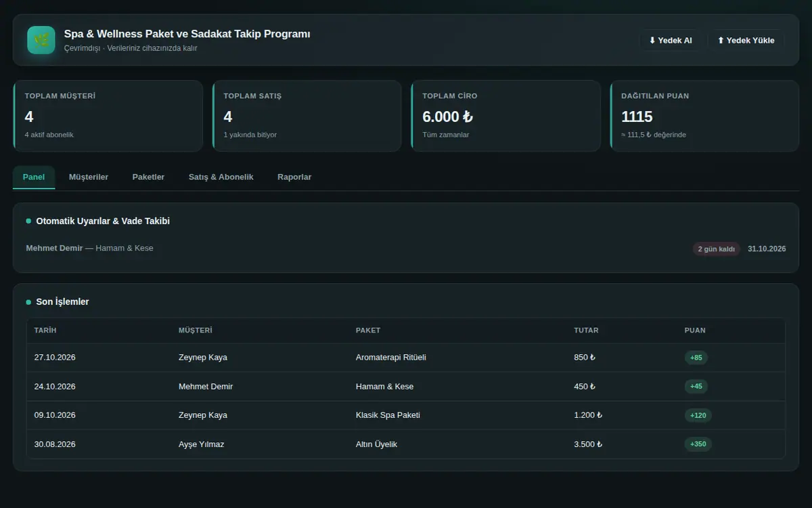Click the Dağıtılan Puan 1115 card
This screenshot has width=812, height=508.
[704, 116]
